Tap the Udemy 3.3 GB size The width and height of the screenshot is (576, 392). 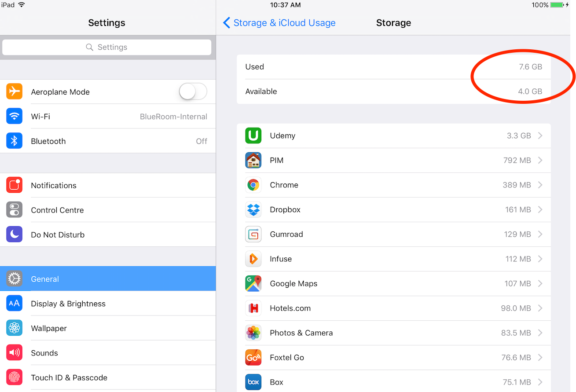pyautogui.click(x=519, y=136)
